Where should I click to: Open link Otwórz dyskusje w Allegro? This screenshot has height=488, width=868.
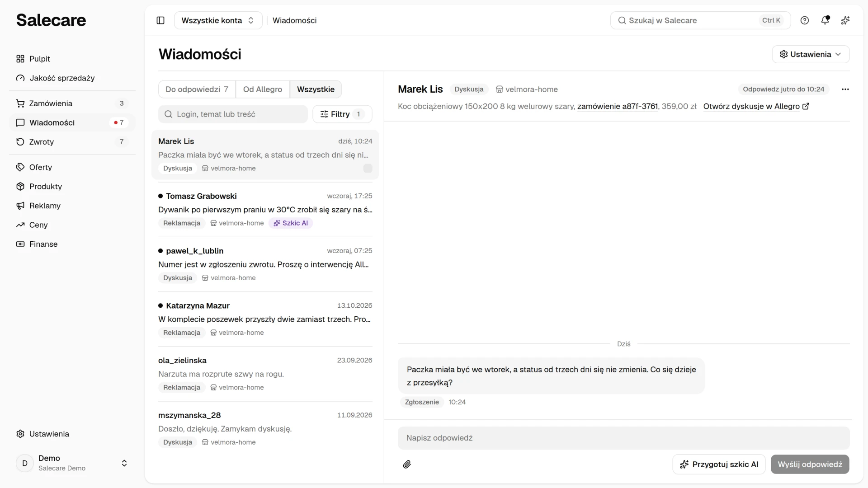756,106
